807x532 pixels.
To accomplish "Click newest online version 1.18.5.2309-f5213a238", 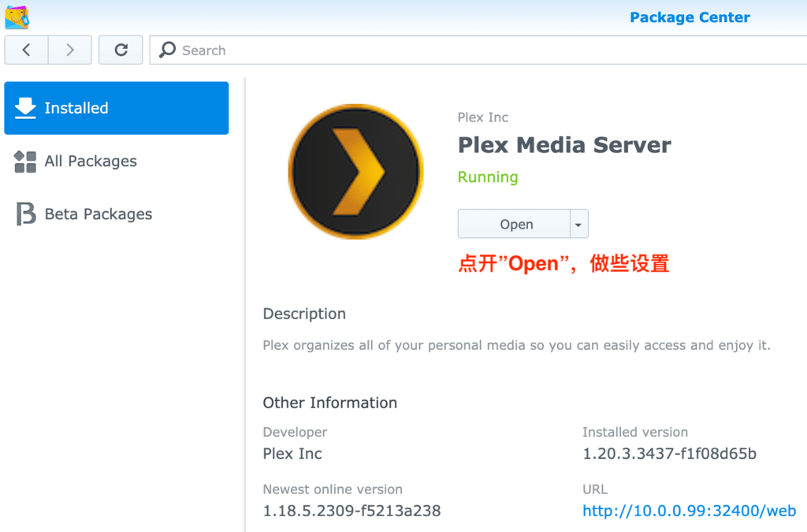I will (x=351, y=511).
